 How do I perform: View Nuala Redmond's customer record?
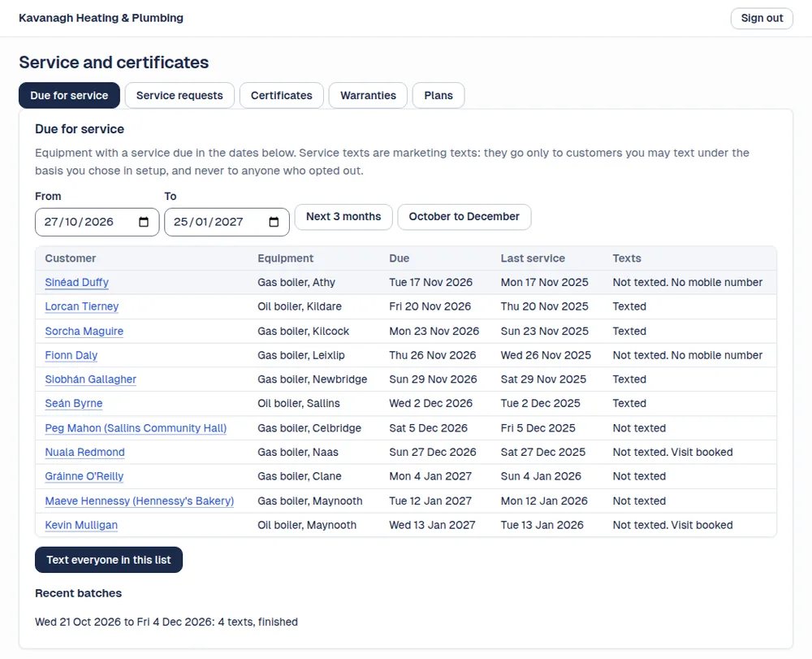[85, 452]
